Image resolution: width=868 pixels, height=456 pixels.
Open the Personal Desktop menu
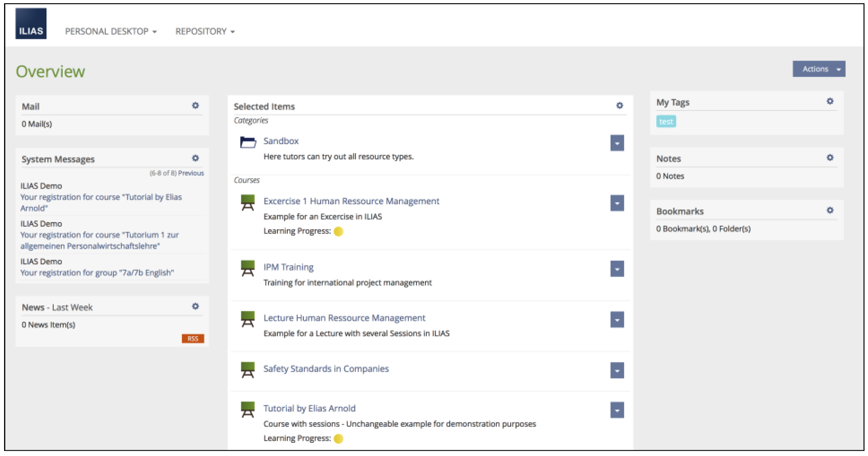tap(111, 31)
